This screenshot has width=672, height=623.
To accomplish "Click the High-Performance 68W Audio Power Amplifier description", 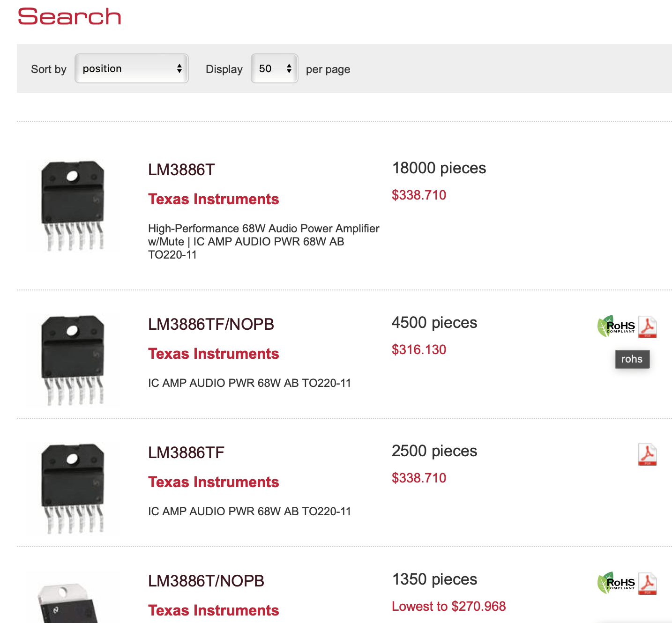I will pyautogui.click(x=264, y=241).
